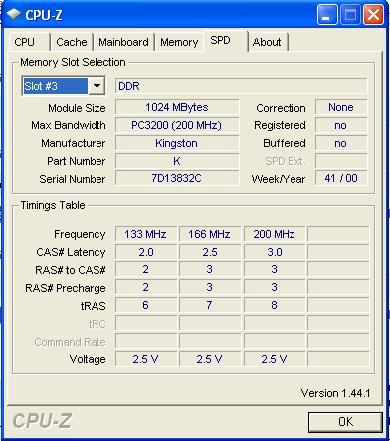Open the Cache tab

(x=72, y=42)
